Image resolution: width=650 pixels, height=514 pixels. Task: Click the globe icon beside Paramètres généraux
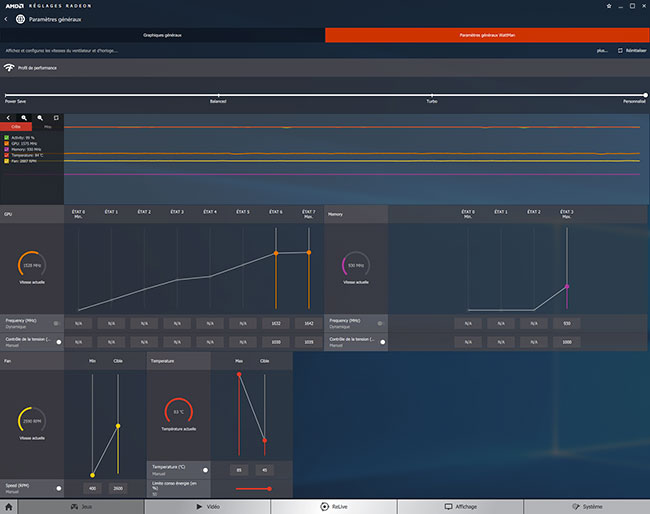22,18
